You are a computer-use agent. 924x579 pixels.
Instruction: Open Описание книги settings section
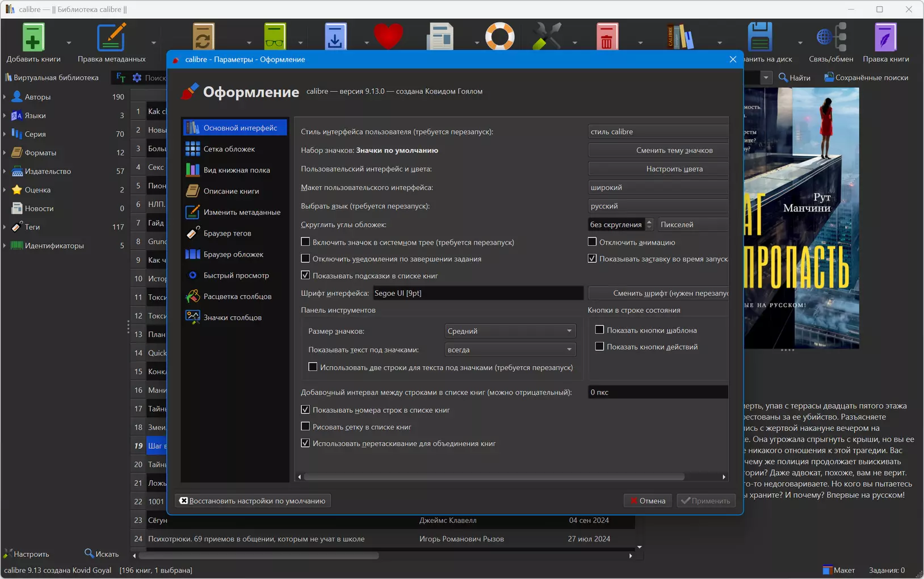pos(234,191)
